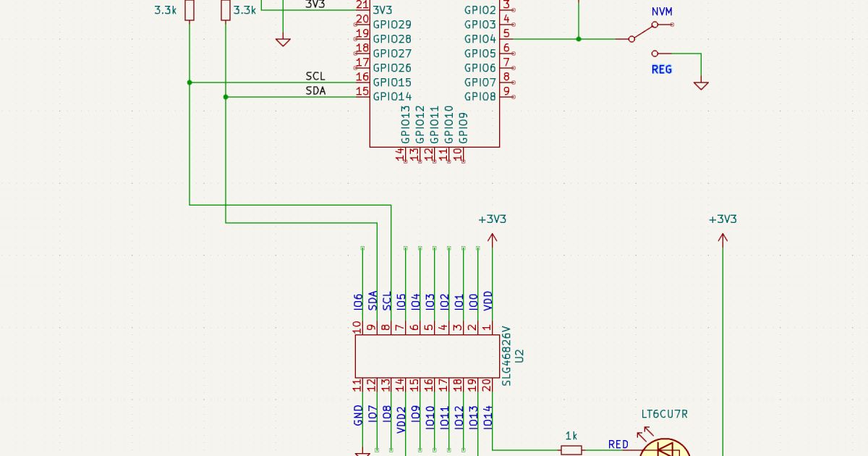Click the GPIO15 pin name

[x=392, y=83]
